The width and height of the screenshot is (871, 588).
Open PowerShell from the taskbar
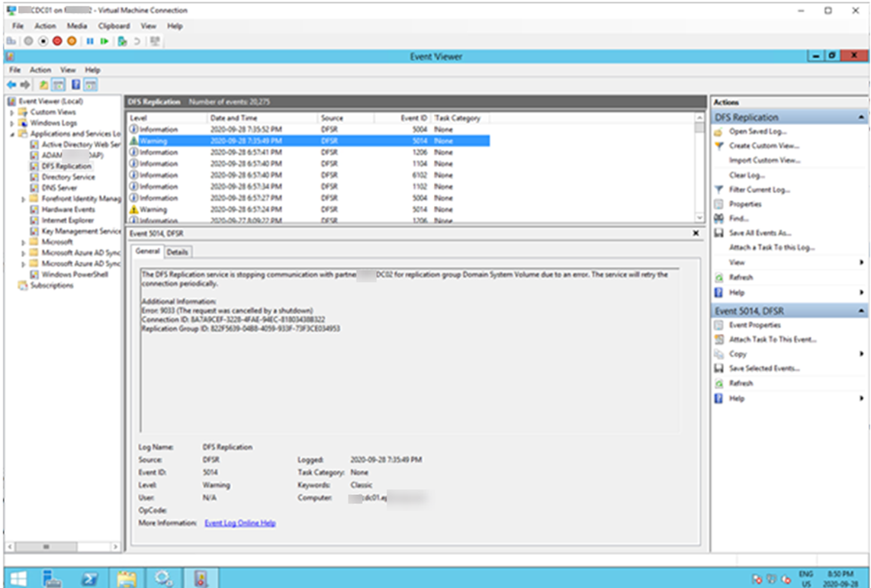pos(89,578)
